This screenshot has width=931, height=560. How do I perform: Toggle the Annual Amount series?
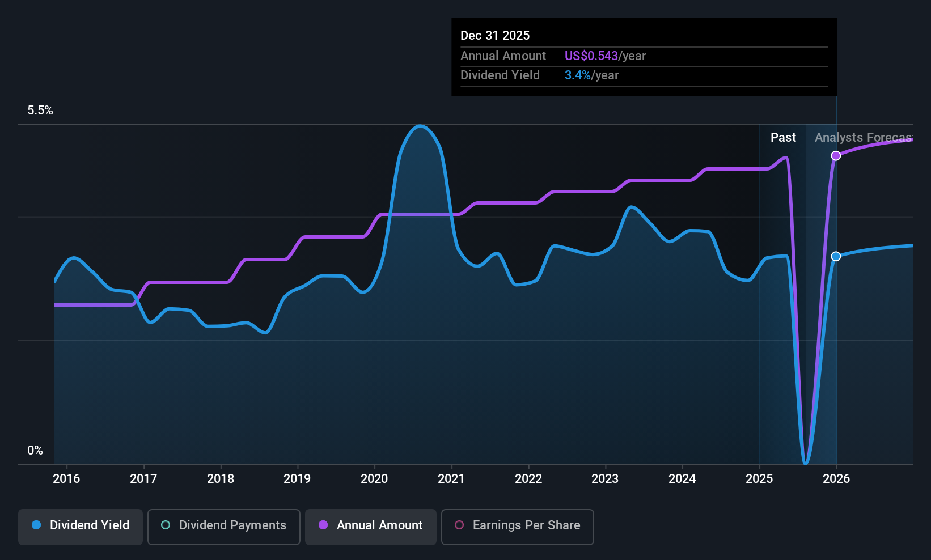[371, 527]
